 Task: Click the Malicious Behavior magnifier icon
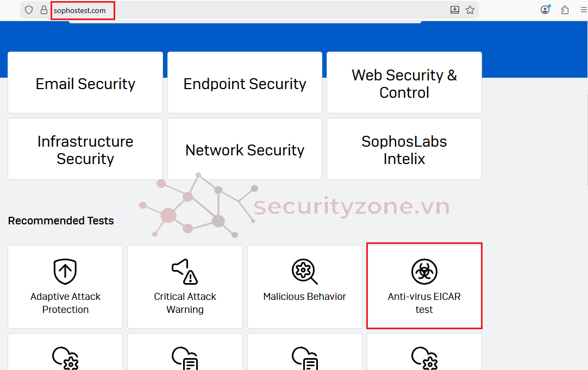[304, 272]
